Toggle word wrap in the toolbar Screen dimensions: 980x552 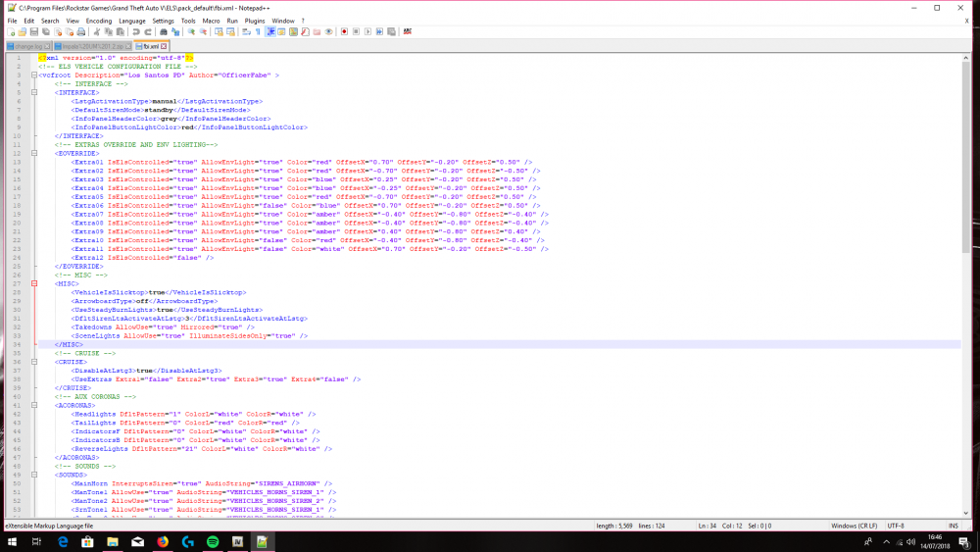[246, 32]
